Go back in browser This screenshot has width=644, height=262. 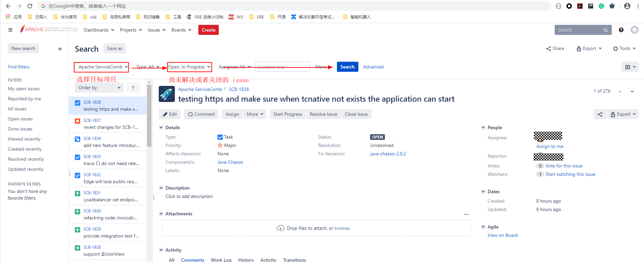(8, 6)
